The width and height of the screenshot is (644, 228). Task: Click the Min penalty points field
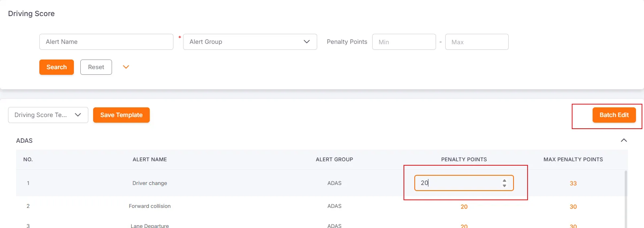pyautogui.click(x=404, y=42)
